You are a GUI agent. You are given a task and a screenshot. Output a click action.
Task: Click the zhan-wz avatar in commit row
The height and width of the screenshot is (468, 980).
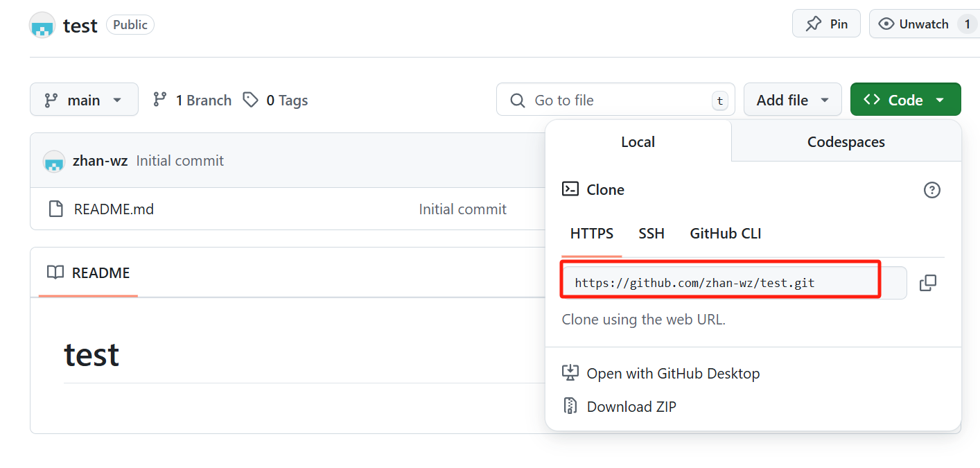pos(54,161)
